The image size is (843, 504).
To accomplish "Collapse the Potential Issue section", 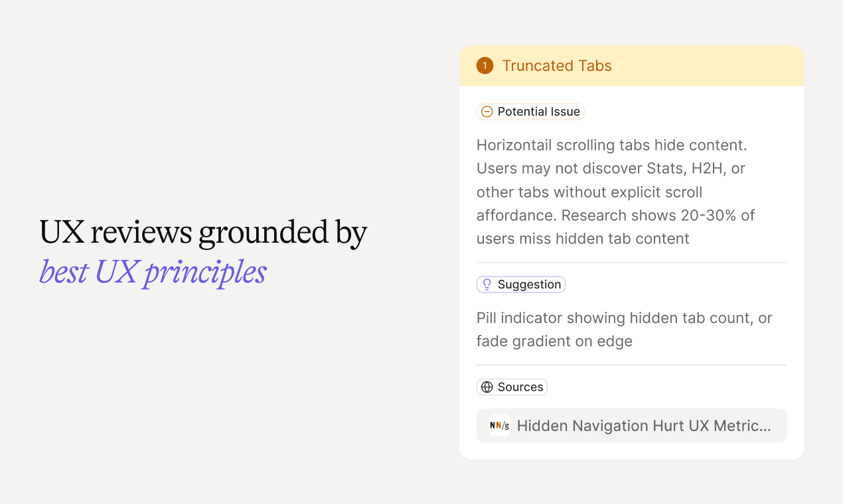I will point(530,111).
